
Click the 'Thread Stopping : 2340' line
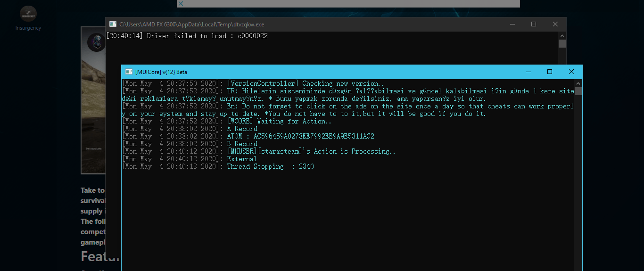[x=218, y=166]
